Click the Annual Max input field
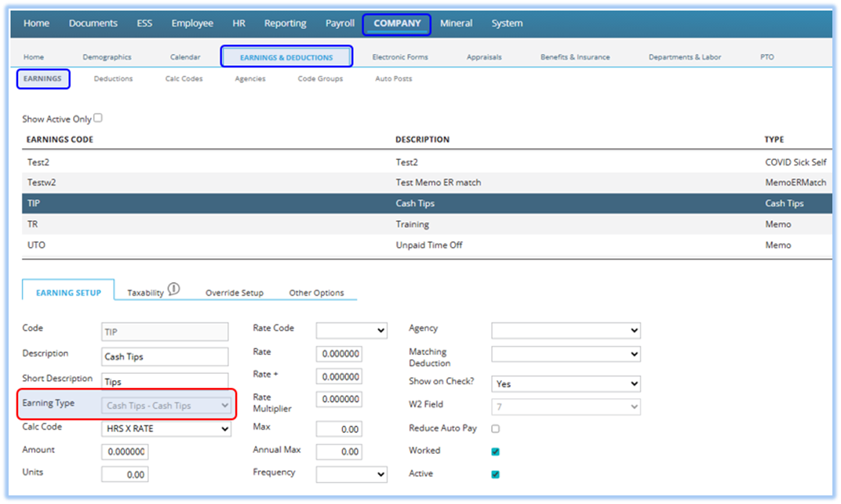 [339, 451]
